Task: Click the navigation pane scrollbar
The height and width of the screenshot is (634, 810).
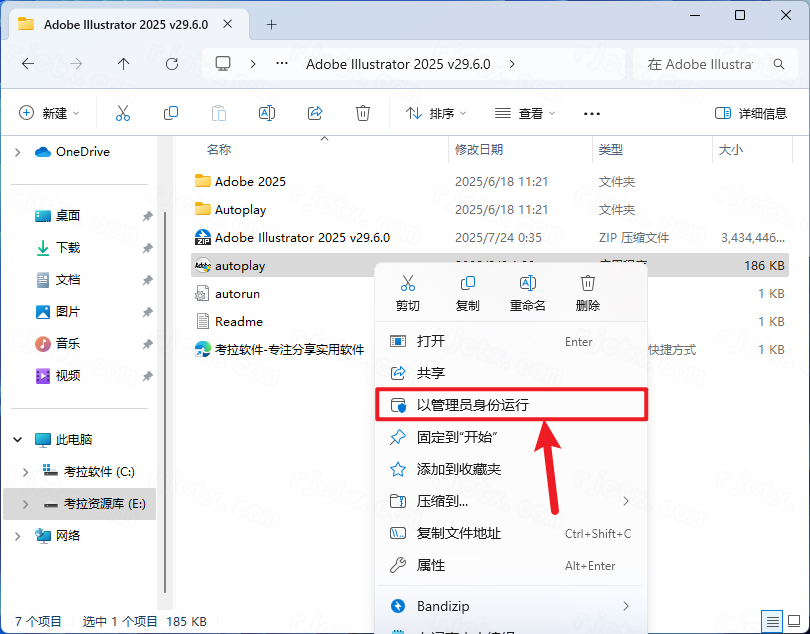Action: click(x=165, y=403)
